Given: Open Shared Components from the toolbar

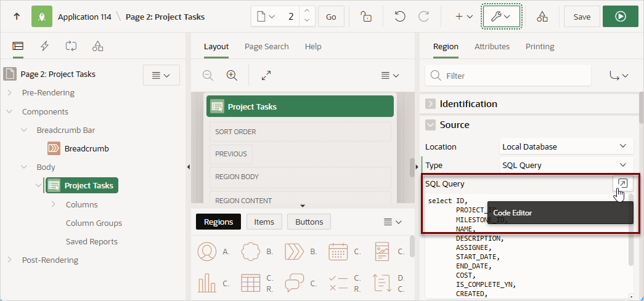Looking at the screenshot, I should pyautogui.click(x=542, y=17).
